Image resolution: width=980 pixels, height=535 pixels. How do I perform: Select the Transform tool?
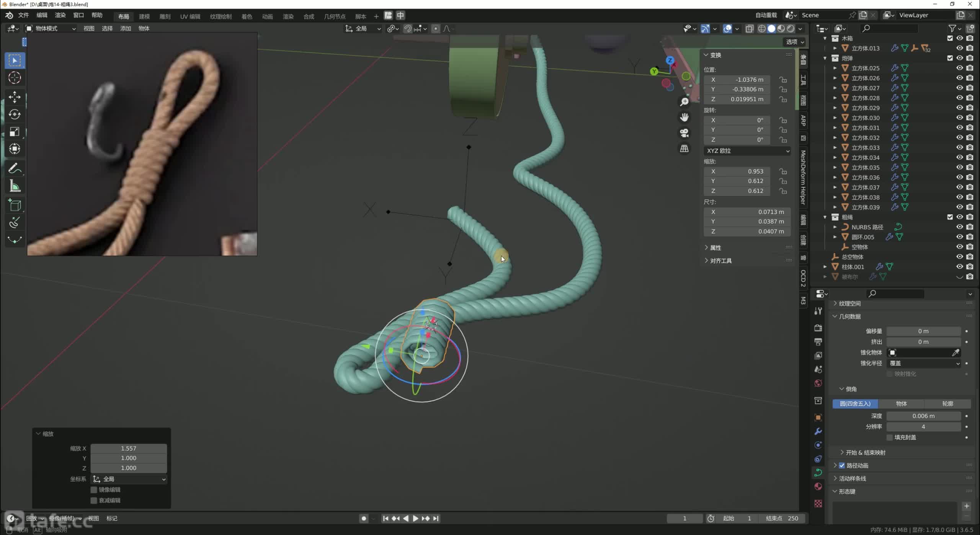pyautogui.click(x=15, y=149)
